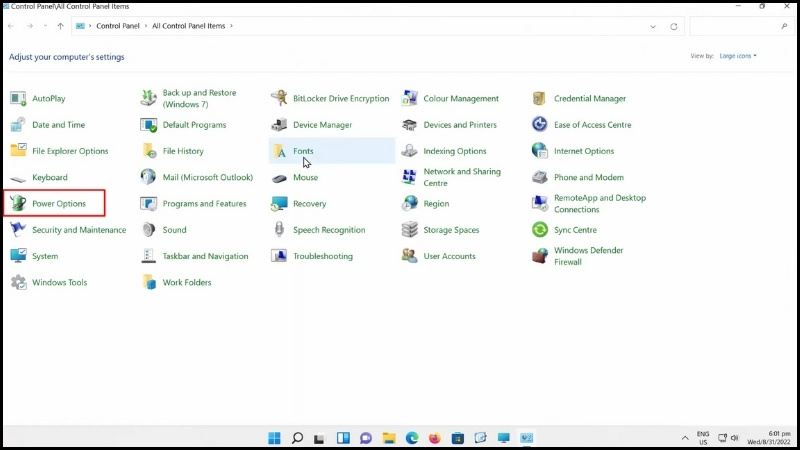Screen dimensions: 800x450
Task: Open the Date and Time icon
Action: [x=18, y=124]
